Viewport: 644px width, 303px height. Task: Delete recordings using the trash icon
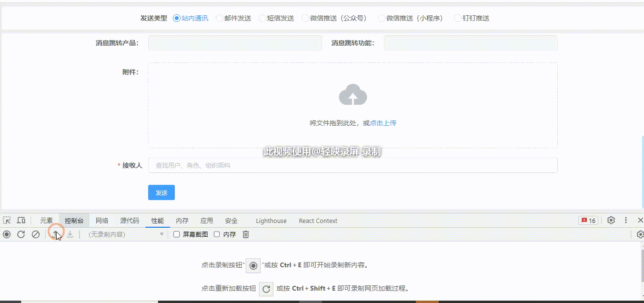(x=245, y=234)
